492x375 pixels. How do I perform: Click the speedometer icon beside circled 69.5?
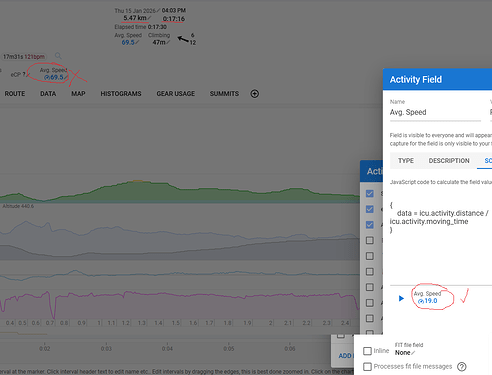coord(47,78)
